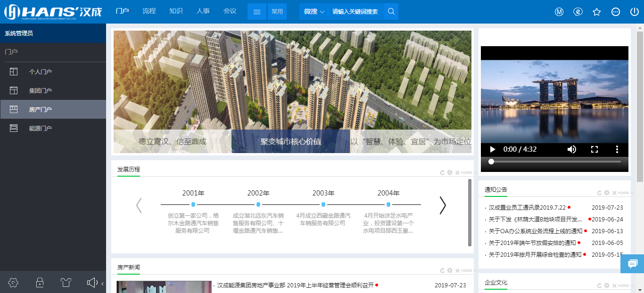
Task: Open settings gear of the 通知公告 panel
Action: (x=607, y=193)
